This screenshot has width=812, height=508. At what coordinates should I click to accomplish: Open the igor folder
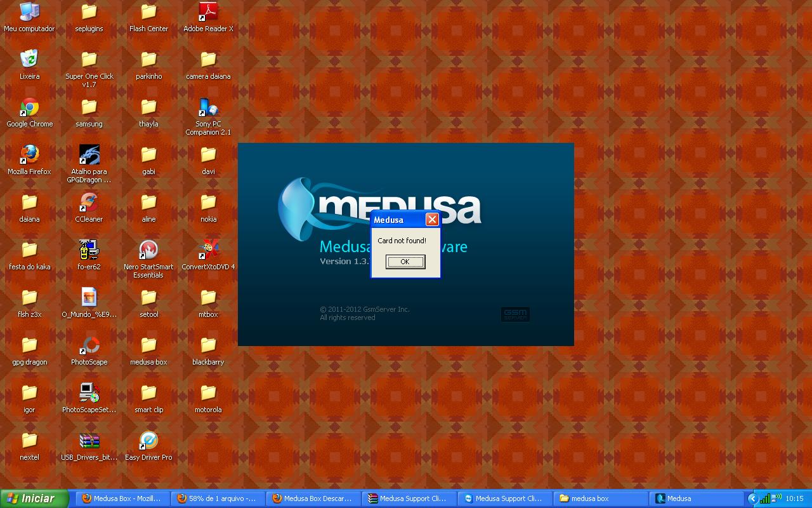tap(29, 392)
